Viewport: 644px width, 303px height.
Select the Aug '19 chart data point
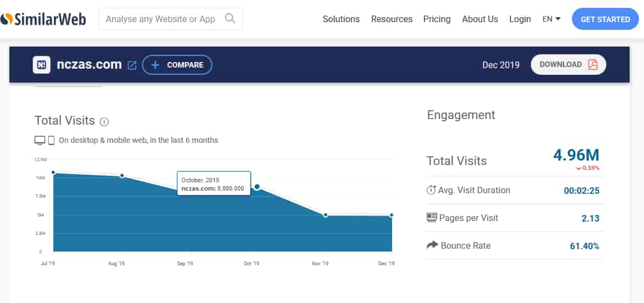pyautogui.click(x=122, y=176)
